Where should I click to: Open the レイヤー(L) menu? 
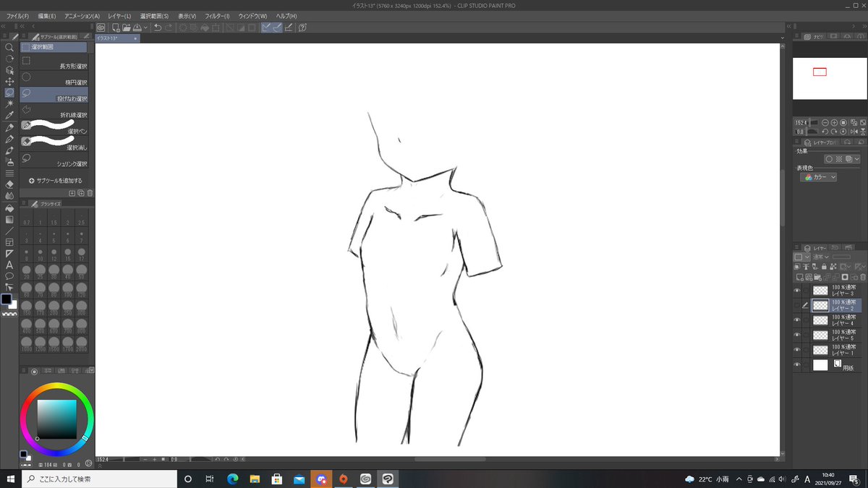[x=119, y=16]
